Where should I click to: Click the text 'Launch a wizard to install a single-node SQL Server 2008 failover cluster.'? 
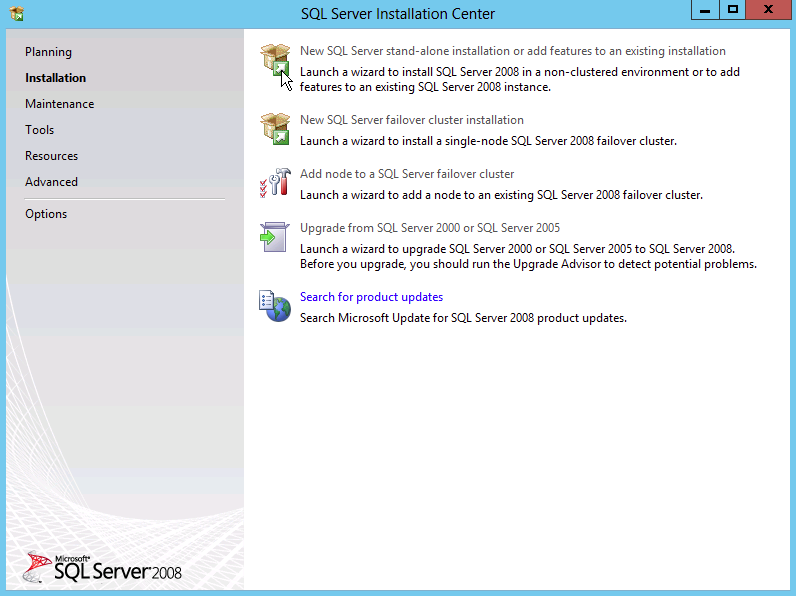(x=488, y=141)
